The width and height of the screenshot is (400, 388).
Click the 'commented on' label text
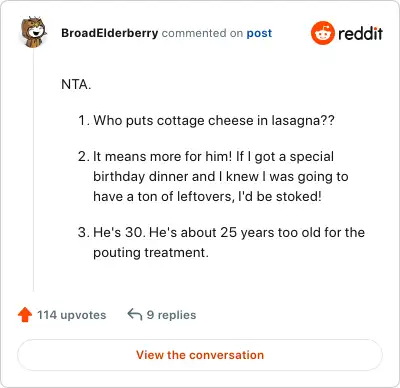pos(202,33)
